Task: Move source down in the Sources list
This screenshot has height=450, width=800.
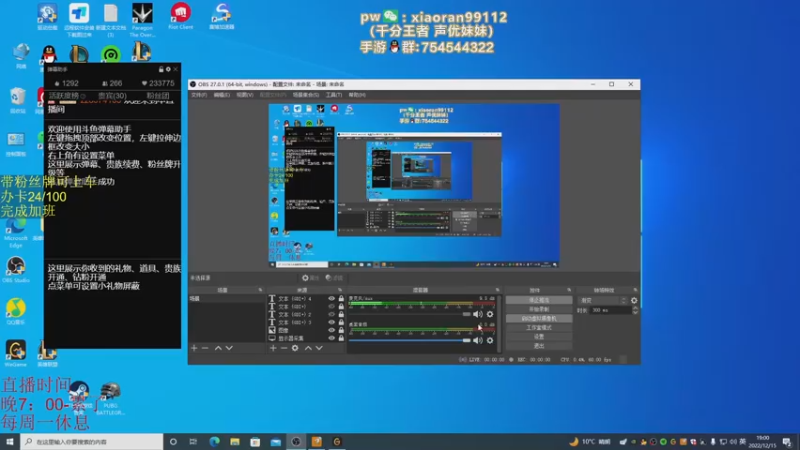Action: tap(319, 348)
